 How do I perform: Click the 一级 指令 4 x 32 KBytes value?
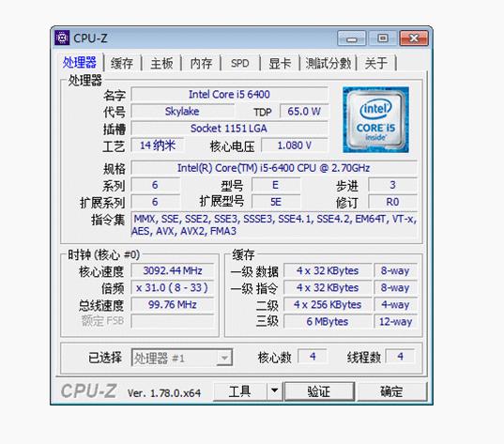[x=328, y=287]
